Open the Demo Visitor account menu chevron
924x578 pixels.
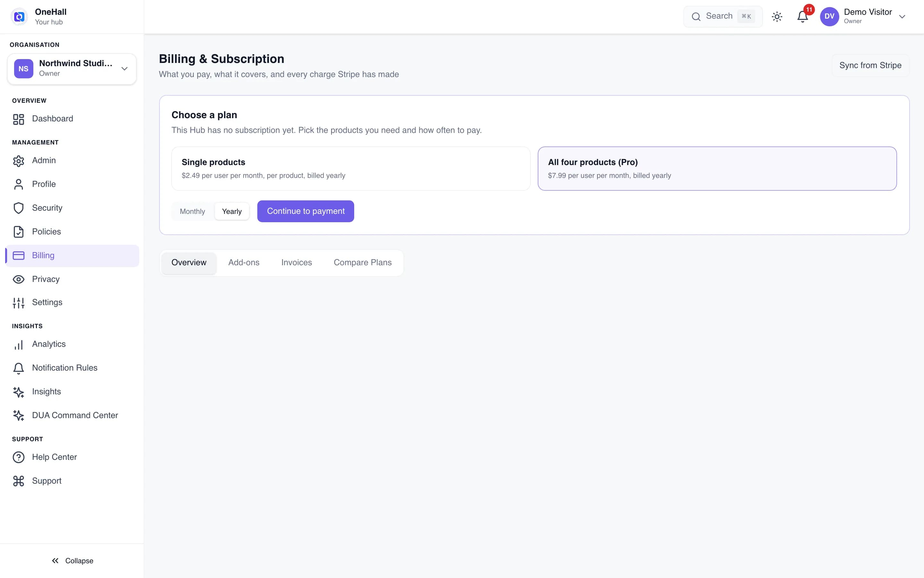[x=902, y=16]
